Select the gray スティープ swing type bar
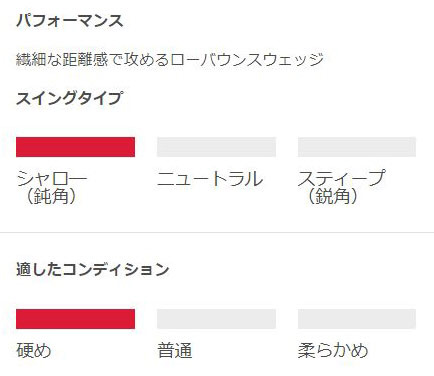The image size is (434, 376). (x=357, y=147)
